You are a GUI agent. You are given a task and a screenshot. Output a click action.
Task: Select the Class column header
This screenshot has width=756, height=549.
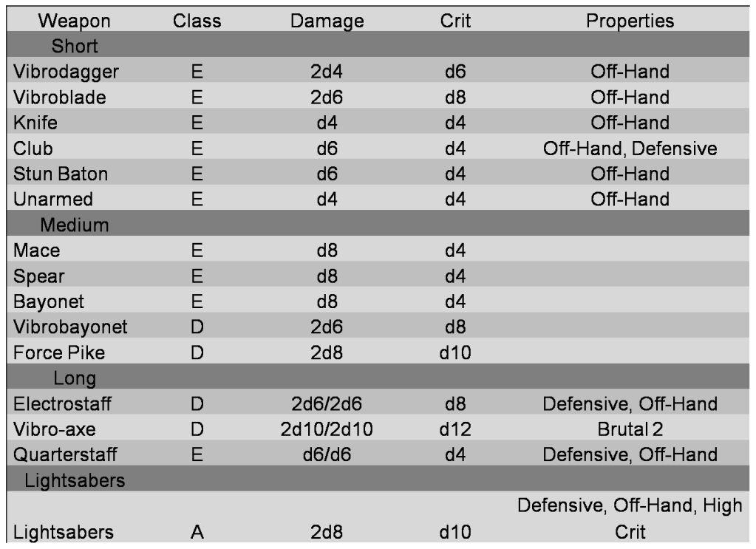click(197, 21)
